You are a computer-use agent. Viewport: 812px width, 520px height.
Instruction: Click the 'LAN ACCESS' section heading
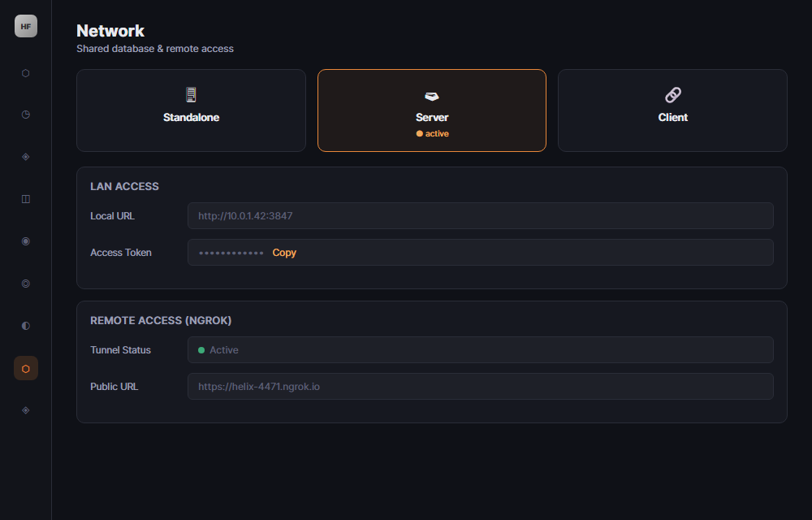point(124,186)
